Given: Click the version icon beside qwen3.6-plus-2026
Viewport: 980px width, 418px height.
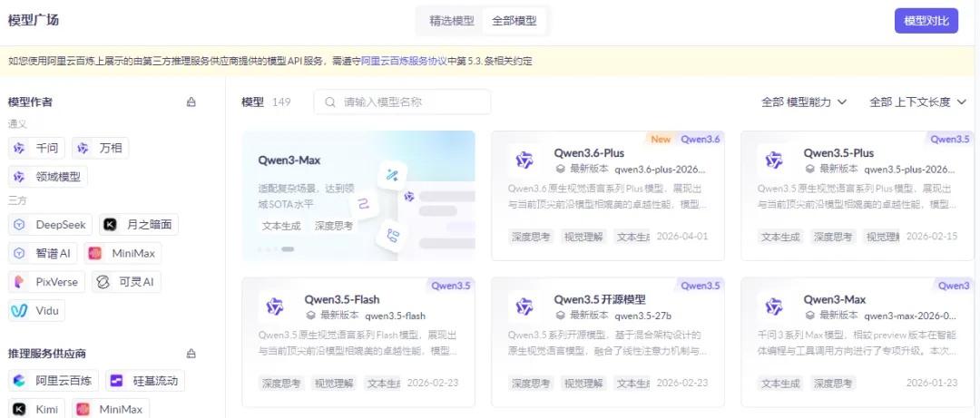Looking at the screenshot, I should 560,169.
